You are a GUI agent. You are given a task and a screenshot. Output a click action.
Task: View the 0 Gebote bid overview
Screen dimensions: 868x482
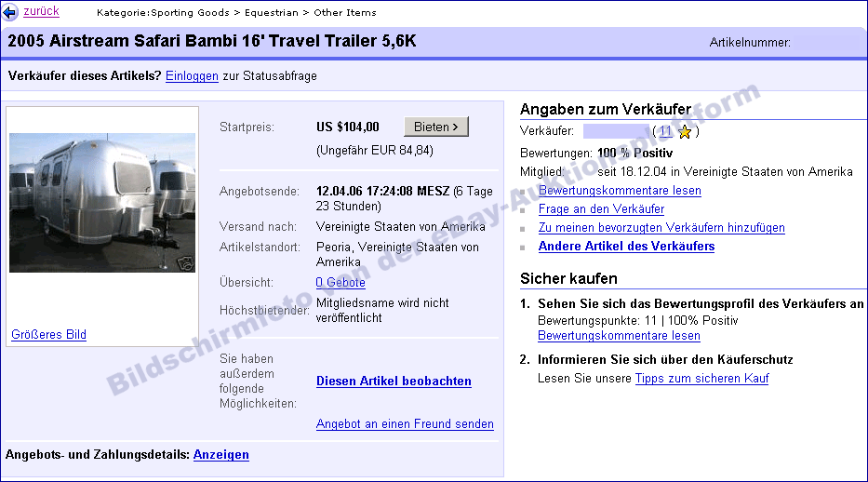coord(341,282)
